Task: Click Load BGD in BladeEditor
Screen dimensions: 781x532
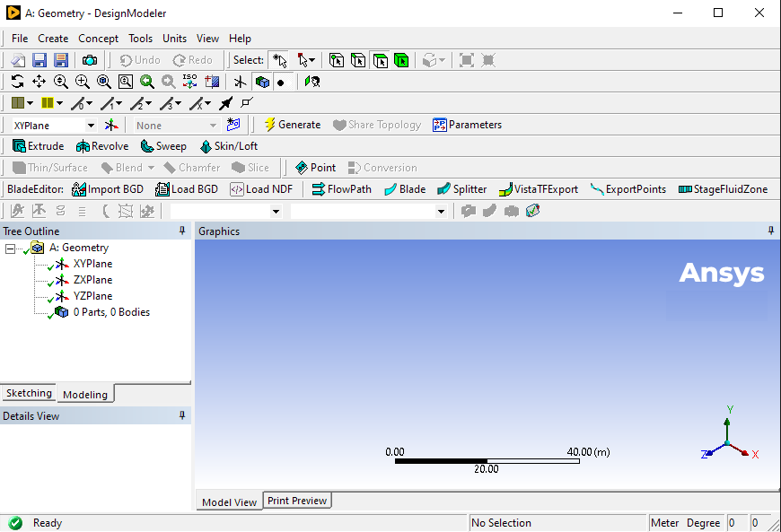Action: (187, 189)
